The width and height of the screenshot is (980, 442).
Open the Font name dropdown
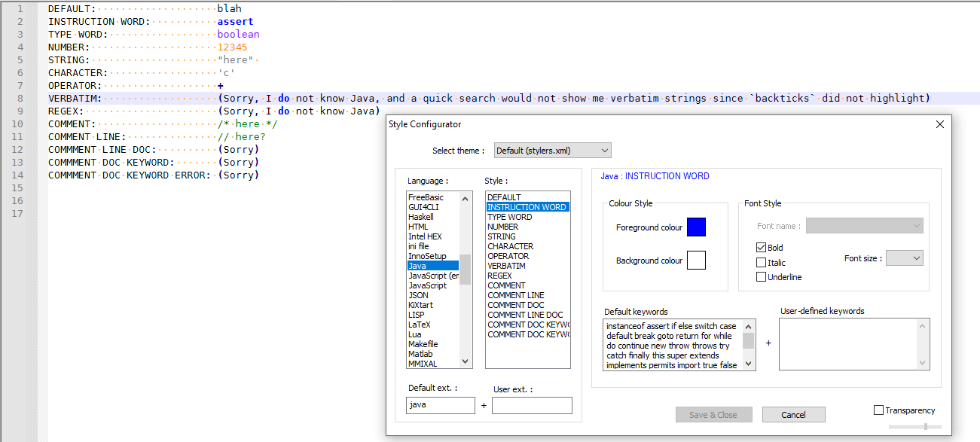865,226
